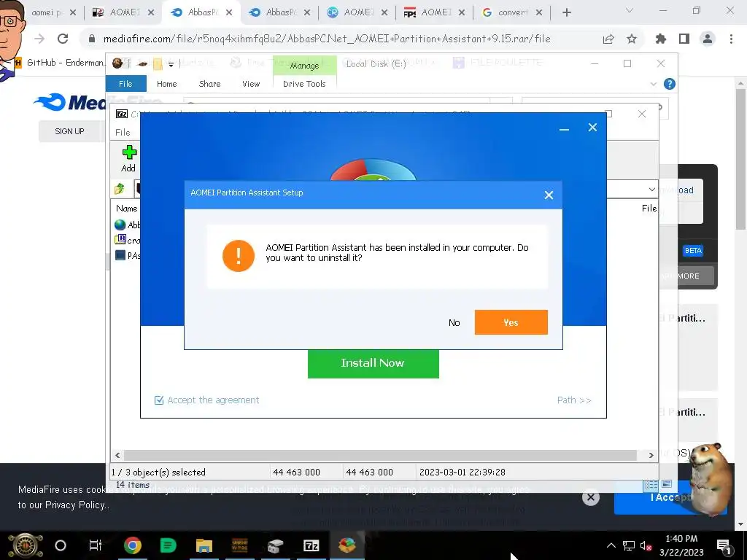Start installation with Install Now button
Image resolution: width=747 pixels, height=560 pixels.
coord(373,363)
